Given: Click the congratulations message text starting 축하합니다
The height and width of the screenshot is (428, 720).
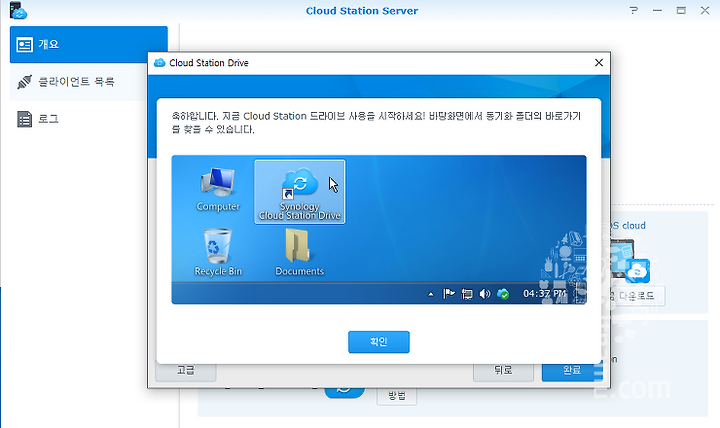Looking at the screenshot, I should (377, 123).
